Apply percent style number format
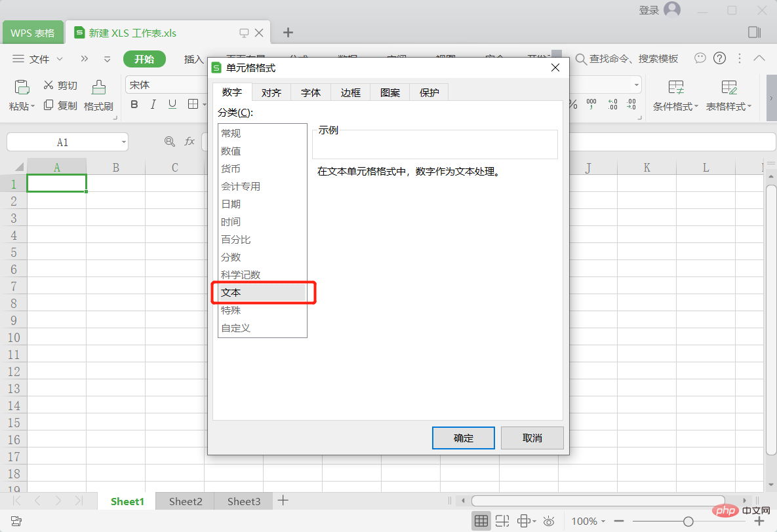 pyautogui.click(x=573, y=105)
